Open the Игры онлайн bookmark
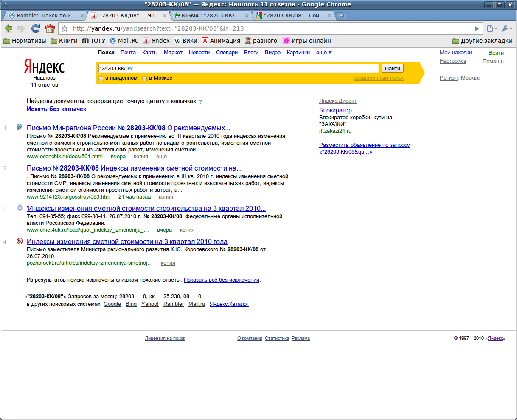The width and height of the screenshot is (517, 420). tap(307, 41)
